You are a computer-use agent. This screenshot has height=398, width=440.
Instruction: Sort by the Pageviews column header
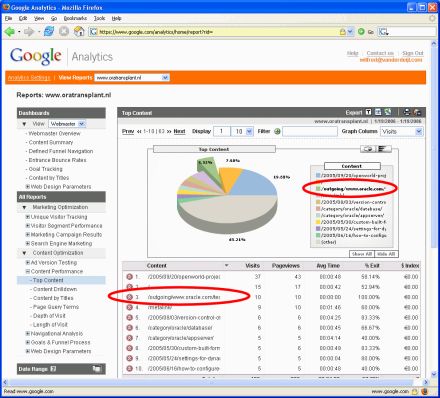pyautogui.click(x=286, y=266)
